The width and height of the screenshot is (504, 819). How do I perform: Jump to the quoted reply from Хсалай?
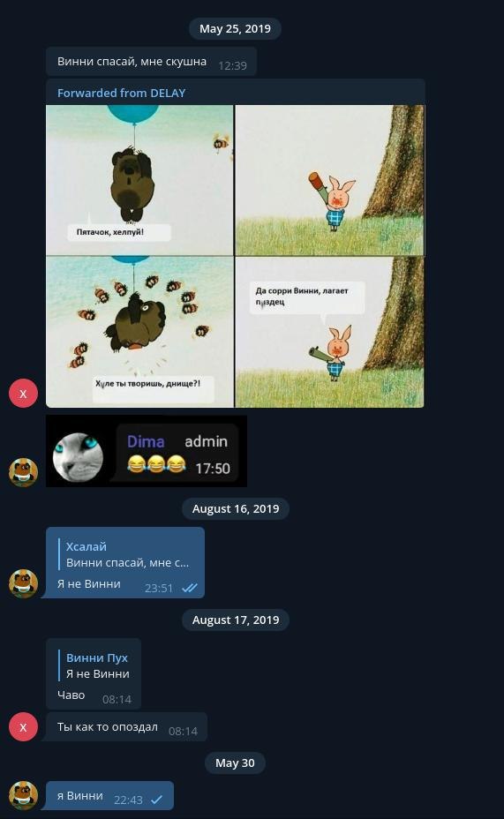pos(125,555)
